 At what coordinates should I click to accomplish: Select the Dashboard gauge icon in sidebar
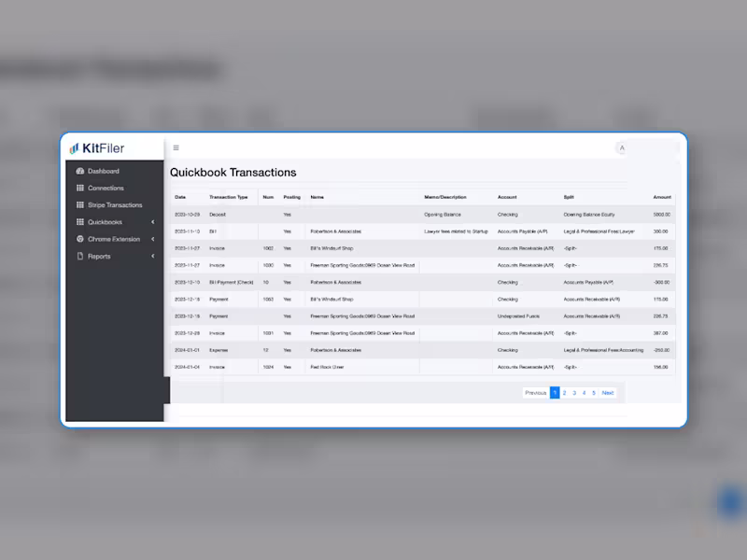coord(80,171)
